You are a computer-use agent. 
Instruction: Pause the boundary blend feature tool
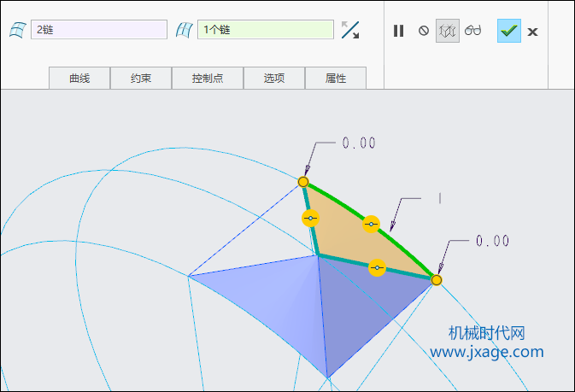click(x=399, y=31)
